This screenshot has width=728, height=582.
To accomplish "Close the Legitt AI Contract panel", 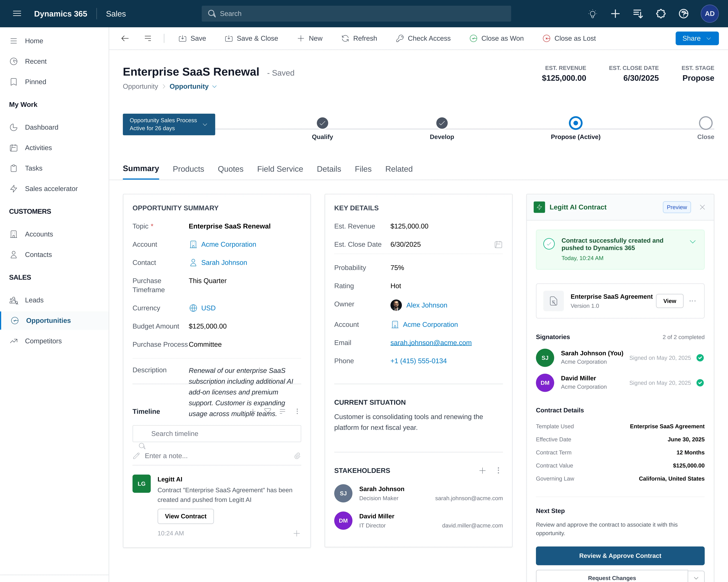I will click(702, 207).
